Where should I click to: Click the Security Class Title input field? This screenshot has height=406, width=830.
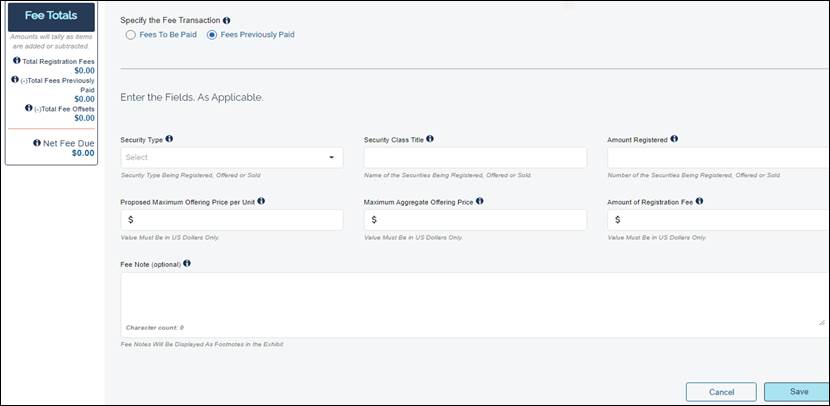[x=475, y=158]
